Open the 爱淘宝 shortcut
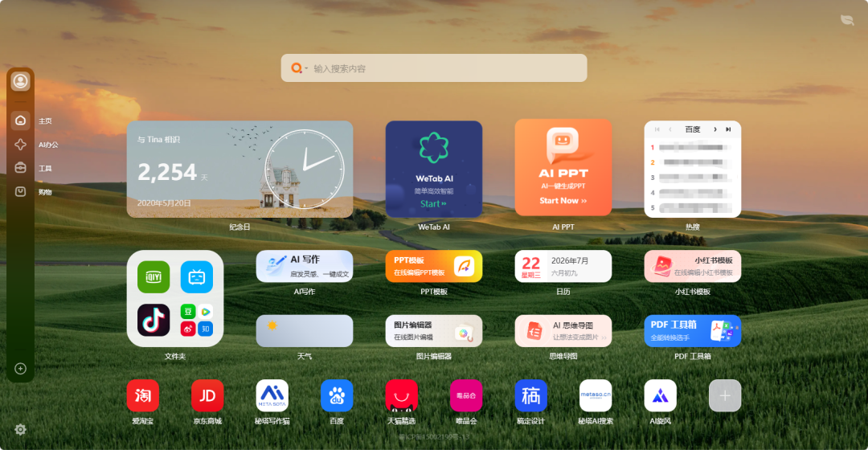Image resolution: width=868 pixels, height=450 pixels. tap(143, 395)
